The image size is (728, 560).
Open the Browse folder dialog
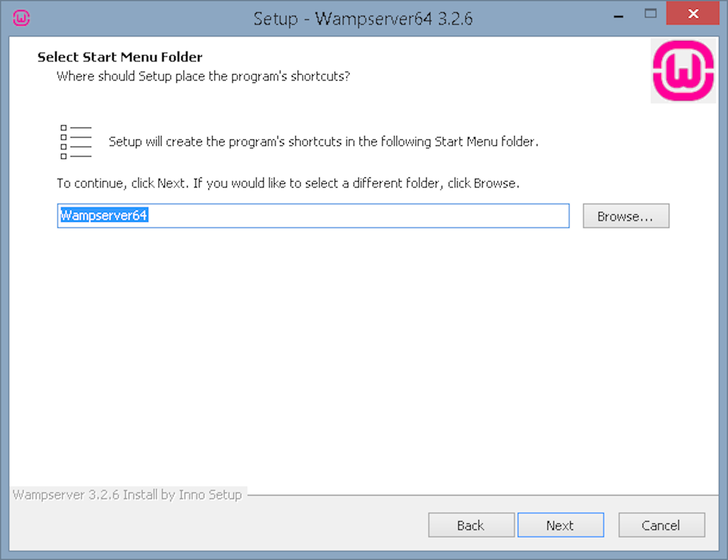[x=626, y=216]
